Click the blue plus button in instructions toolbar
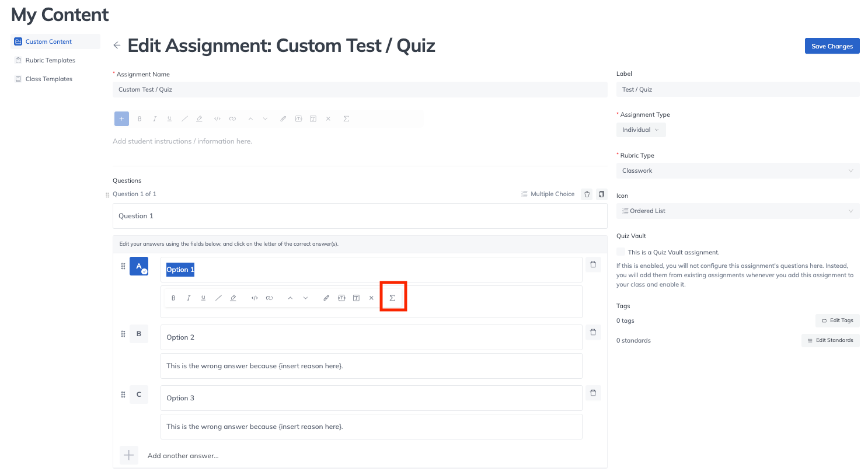This screenshot has width=868, height=471. click(x=121, y=118)
